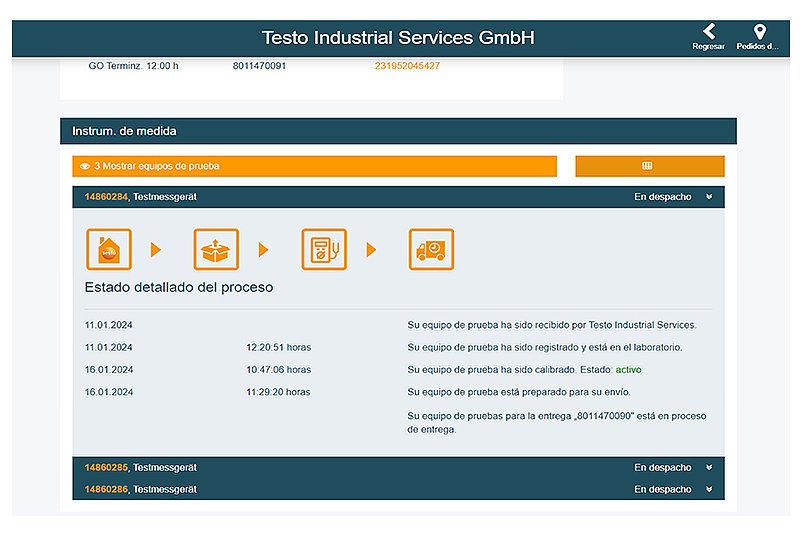Click the green activo status text

pyautogui.click(x=628, y=370)
